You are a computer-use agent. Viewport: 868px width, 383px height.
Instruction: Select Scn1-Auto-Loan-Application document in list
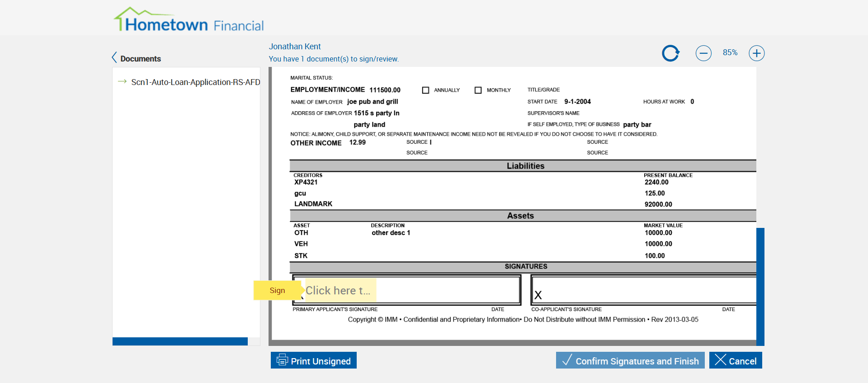[x=195, y=82]
